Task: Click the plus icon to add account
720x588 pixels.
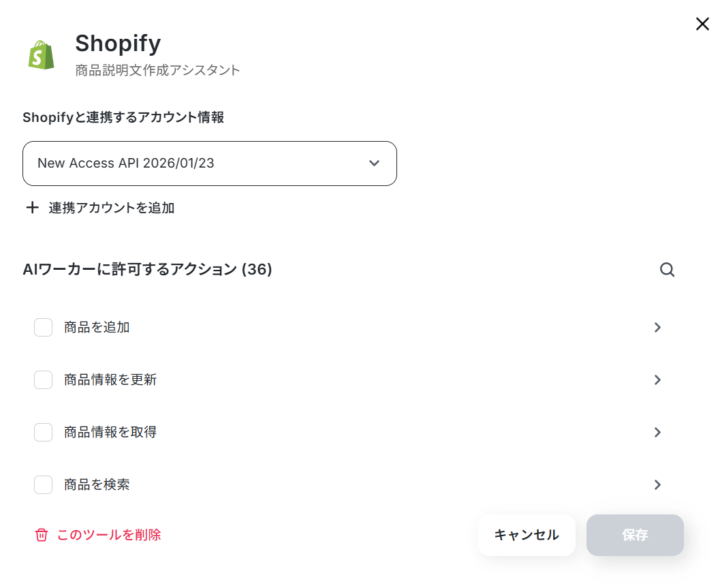Action: point(32,208)
